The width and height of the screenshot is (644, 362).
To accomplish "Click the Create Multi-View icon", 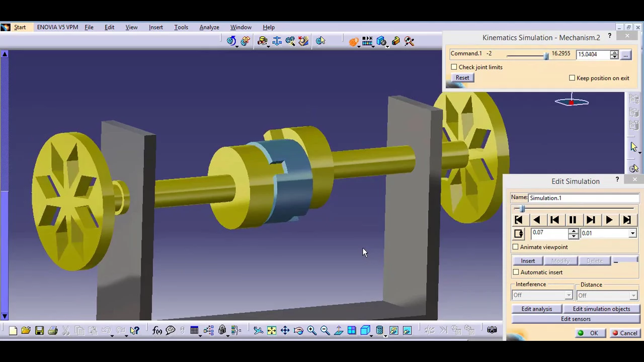I will click(x=352, y=330).
